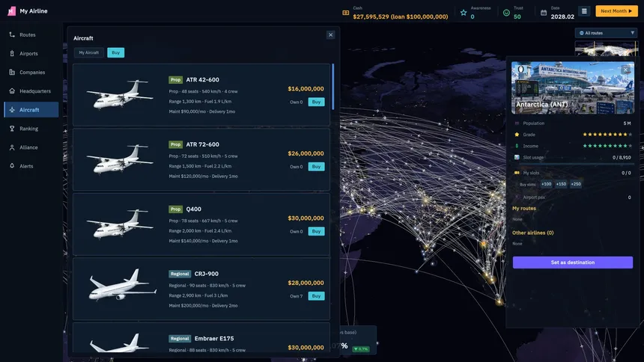Click the Grade star icon in airport panel
644x362 pixels.
517,135
